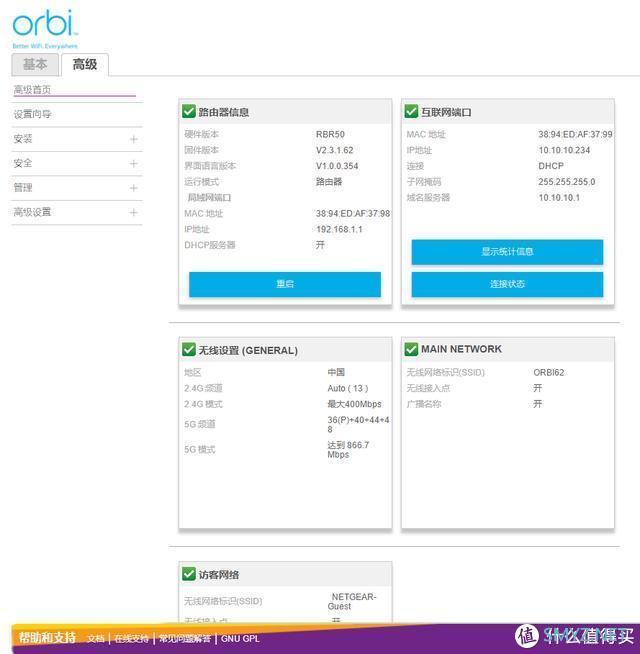The image size is (640, 654).
Task: Click the 重启 button
Action: tap(285, 284)
